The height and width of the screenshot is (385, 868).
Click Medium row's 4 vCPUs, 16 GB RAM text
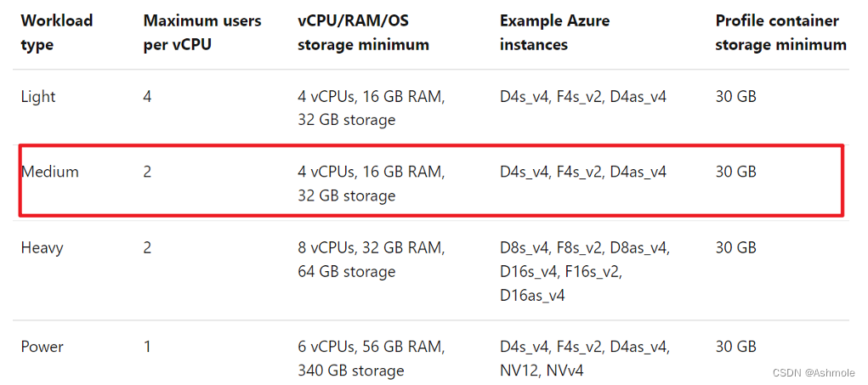pos(371,172)
